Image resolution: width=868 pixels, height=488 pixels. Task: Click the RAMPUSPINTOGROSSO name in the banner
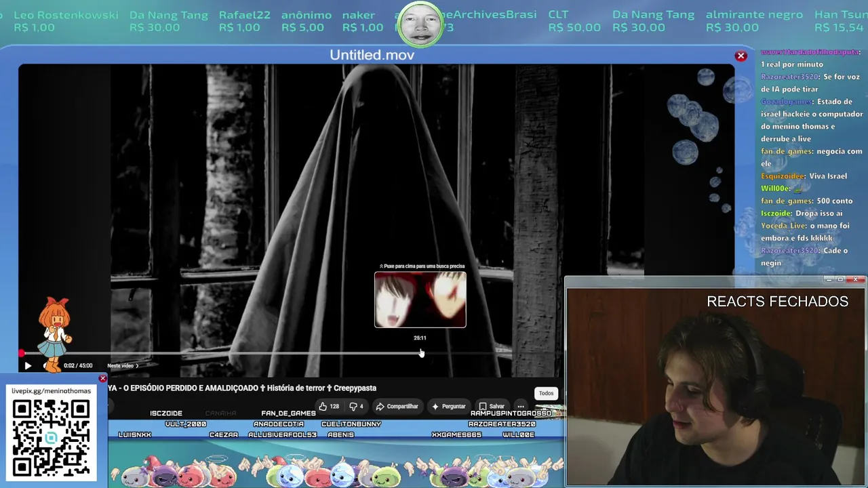511,413
